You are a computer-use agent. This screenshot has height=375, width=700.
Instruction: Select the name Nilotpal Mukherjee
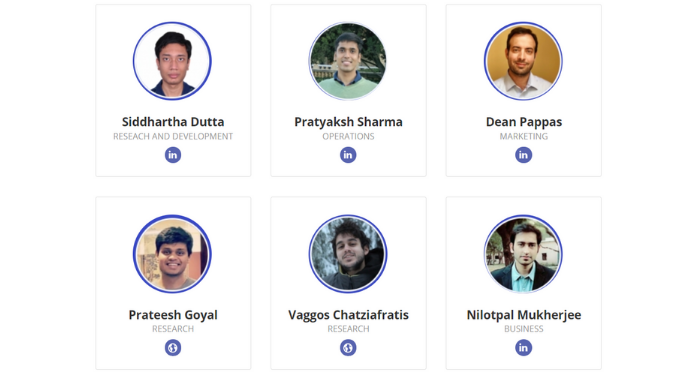[524, 315]
